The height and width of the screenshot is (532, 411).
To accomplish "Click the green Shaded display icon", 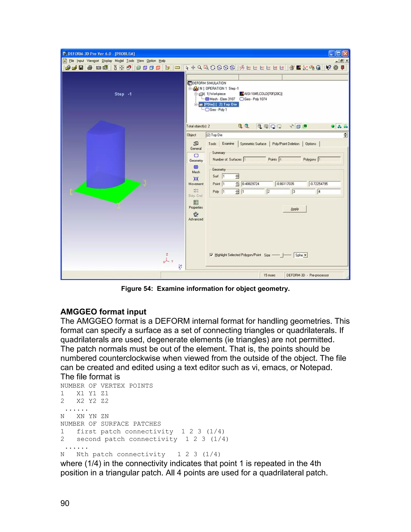I will tap(138, 68).
